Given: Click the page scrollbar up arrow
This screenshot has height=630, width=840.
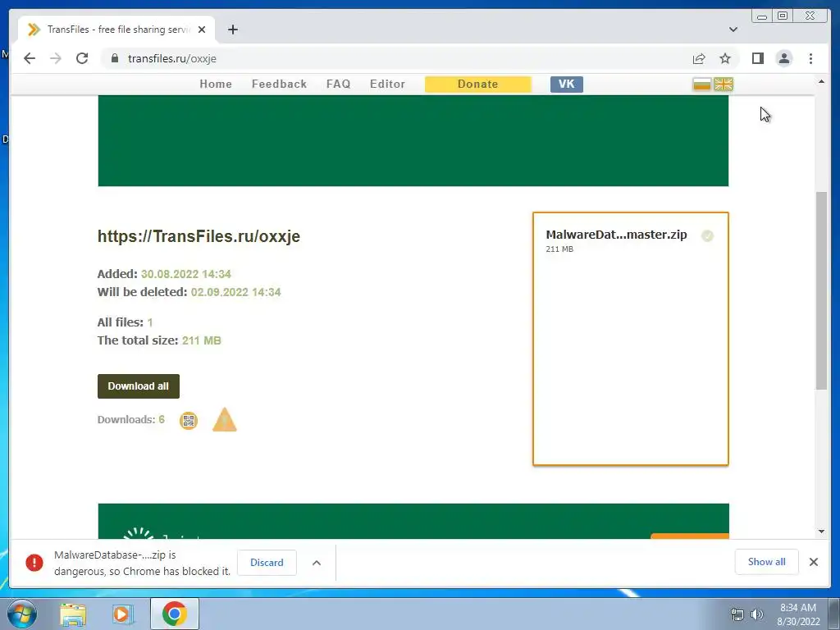Looking at the screenshot, I should (821, 81).
